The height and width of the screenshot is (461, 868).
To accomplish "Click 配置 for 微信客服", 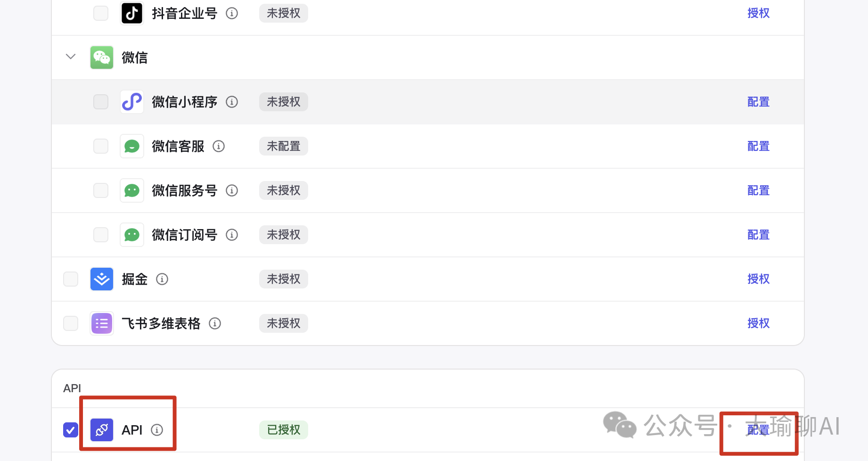I will [758, 146].
